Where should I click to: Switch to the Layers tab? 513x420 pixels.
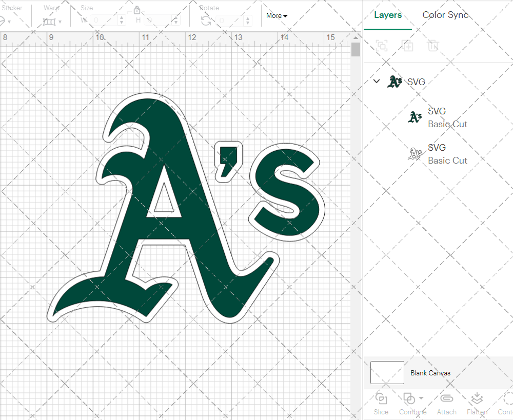388,15
